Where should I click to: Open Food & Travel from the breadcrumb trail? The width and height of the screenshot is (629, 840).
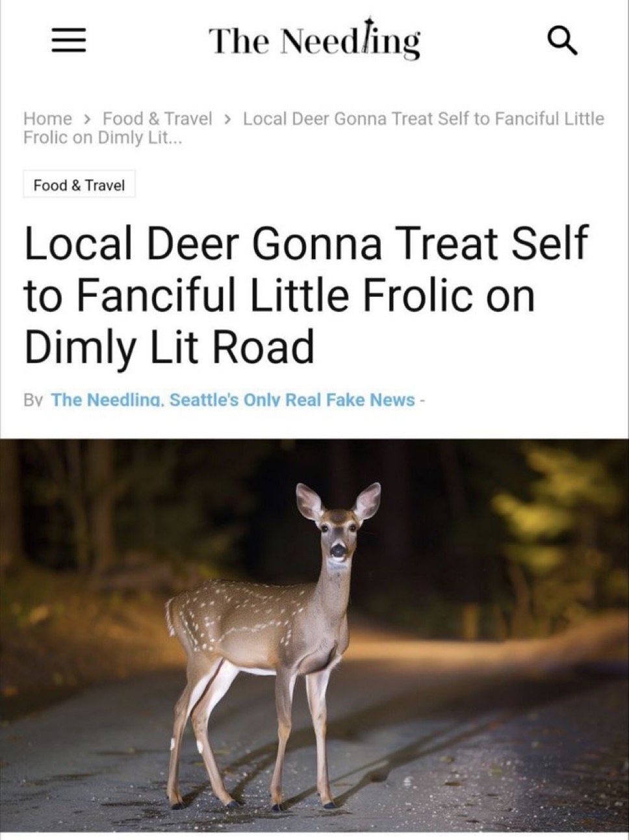pos(157,119)
